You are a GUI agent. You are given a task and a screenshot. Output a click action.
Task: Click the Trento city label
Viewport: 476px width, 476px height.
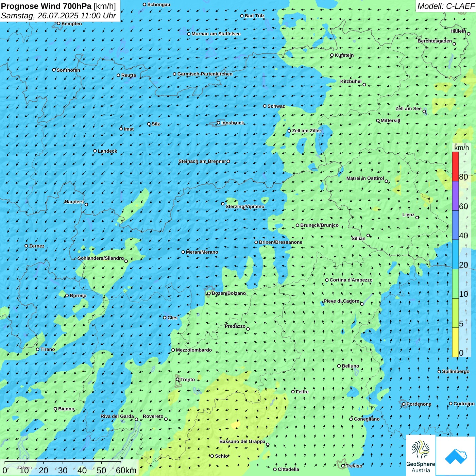coord(188,379)
